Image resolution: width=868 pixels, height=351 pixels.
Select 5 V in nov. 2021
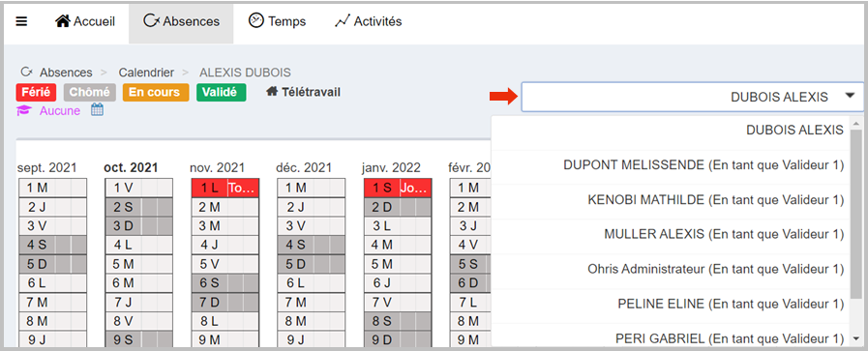coord(225,264)
